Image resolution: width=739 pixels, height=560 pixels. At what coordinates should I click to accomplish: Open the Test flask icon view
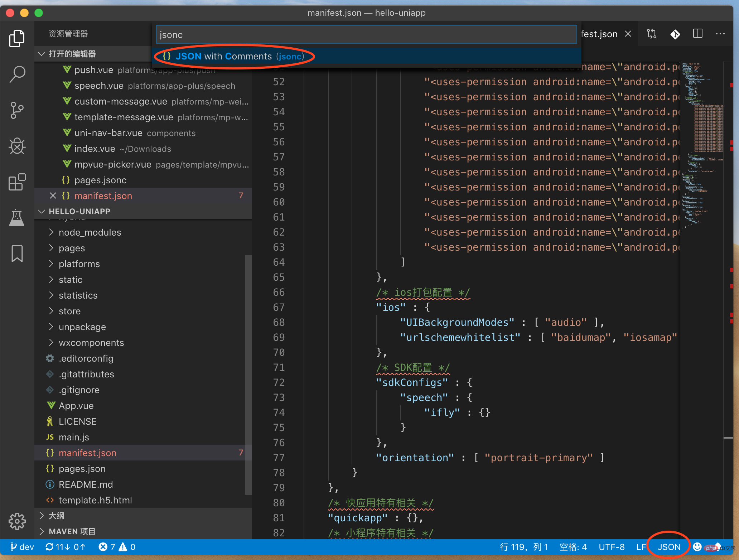coord(17,218)
